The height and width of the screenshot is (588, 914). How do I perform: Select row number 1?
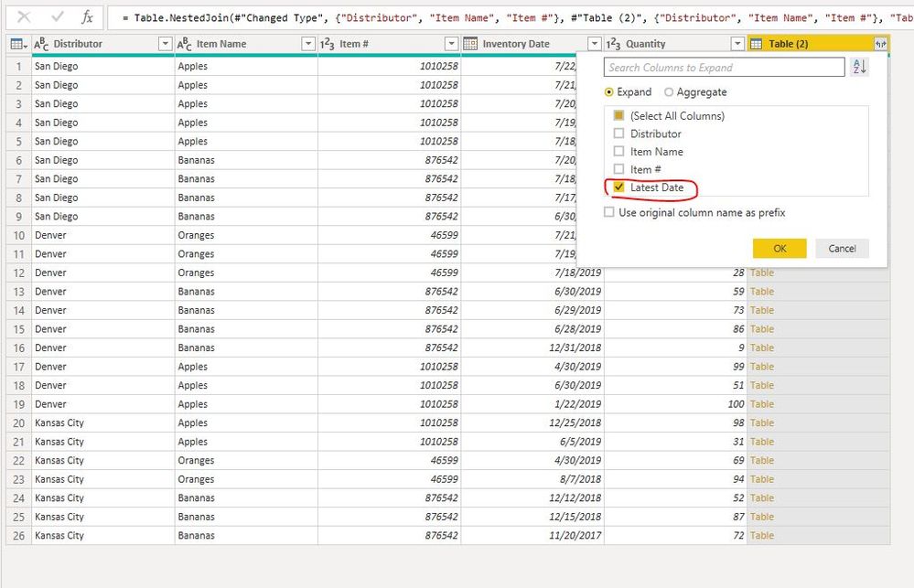(x=18, y=67)
